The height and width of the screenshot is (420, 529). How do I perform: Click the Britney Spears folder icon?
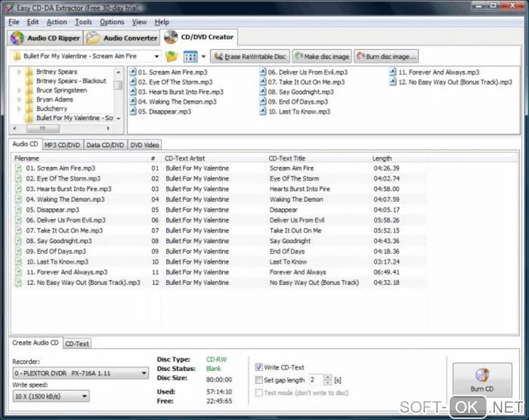pos(30,72)
